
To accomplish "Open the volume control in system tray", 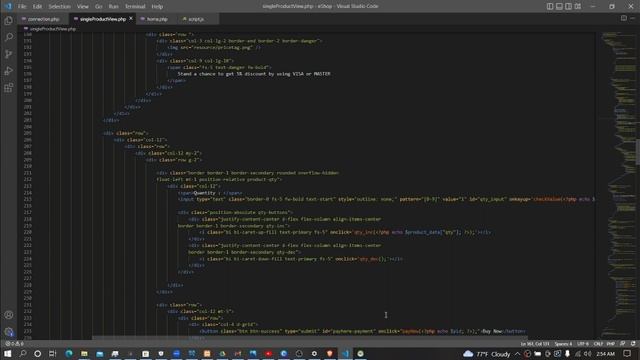I will click(x=588, y=354).
